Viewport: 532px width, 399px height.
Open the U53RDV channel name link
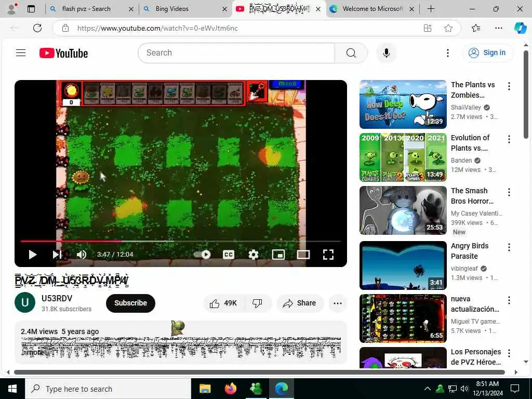click(57, 298)
